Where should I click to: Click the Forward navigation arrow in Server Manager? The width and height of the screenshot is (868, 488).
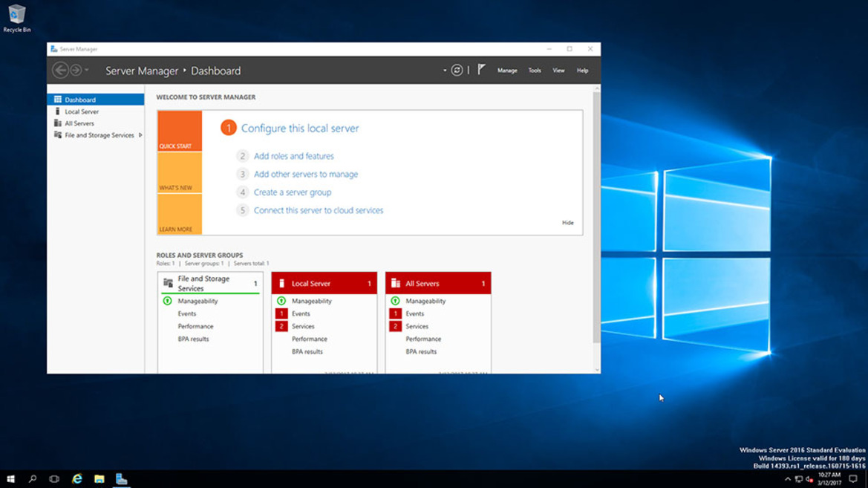pos(76,71)
